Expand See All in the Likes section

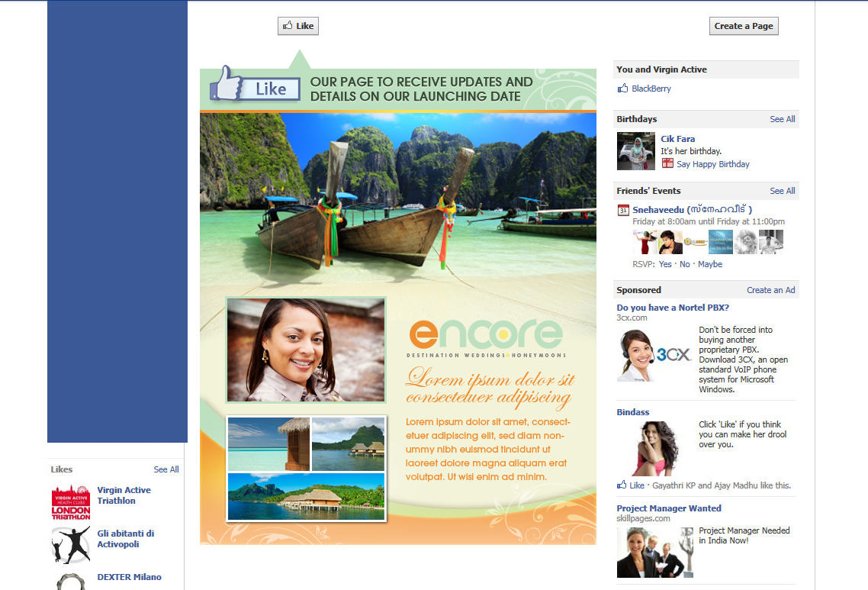(166, 469)
